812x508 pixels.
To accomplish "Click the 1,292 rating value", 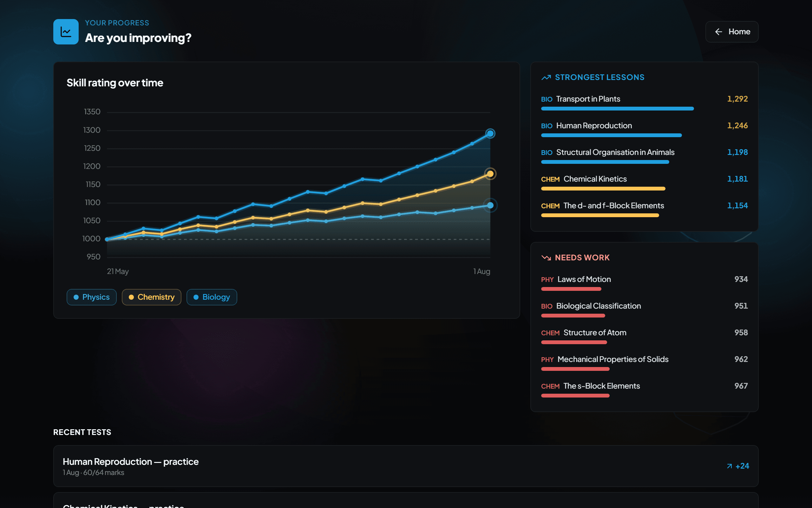I will pos(737,99).
